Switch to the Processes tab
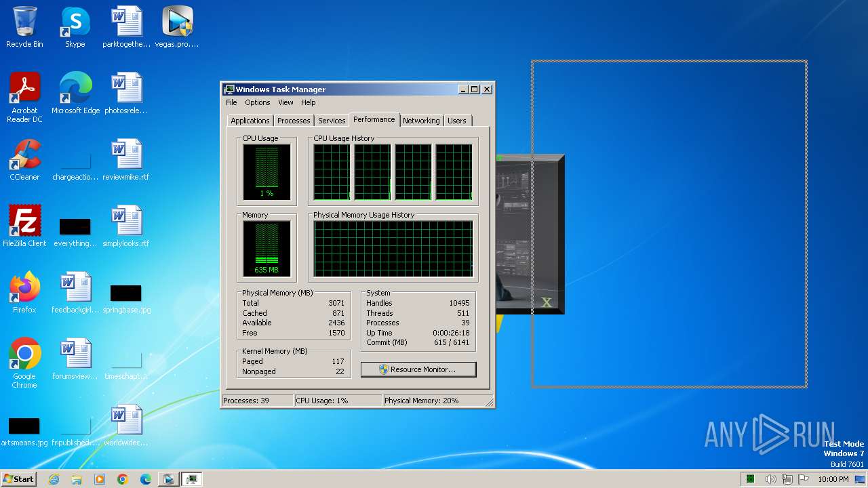868x488 pixels. 294,121
